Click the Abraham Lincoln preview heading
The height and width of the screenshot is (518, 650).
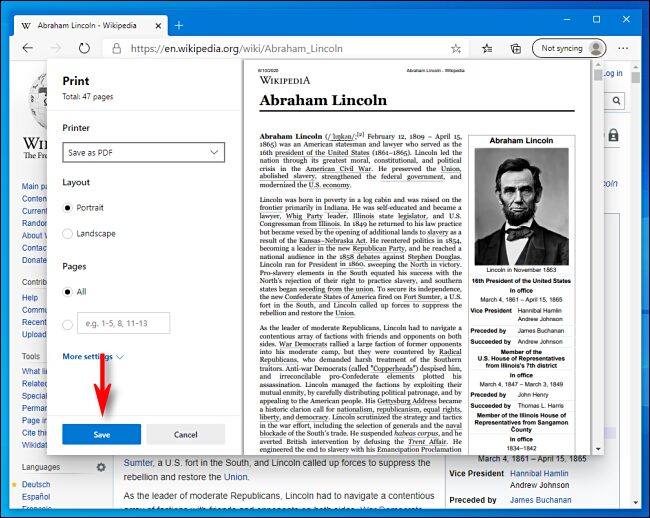(323, 100)
